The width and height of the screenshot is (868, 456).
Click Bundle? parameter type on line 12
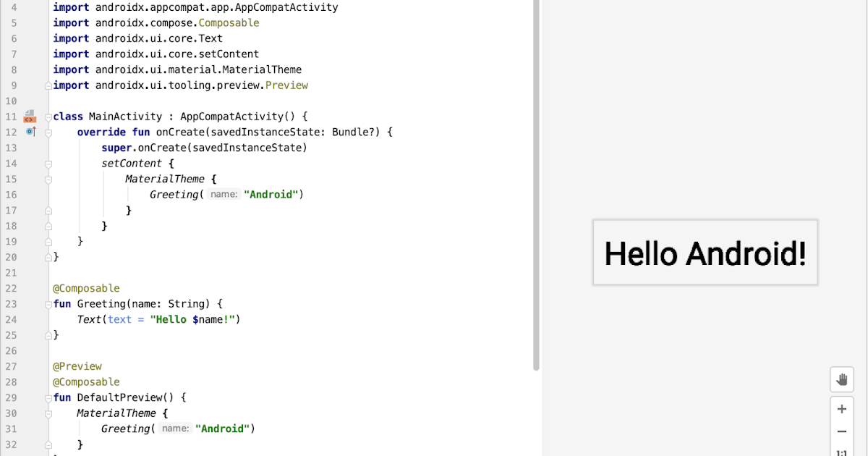tap(356, 132)
